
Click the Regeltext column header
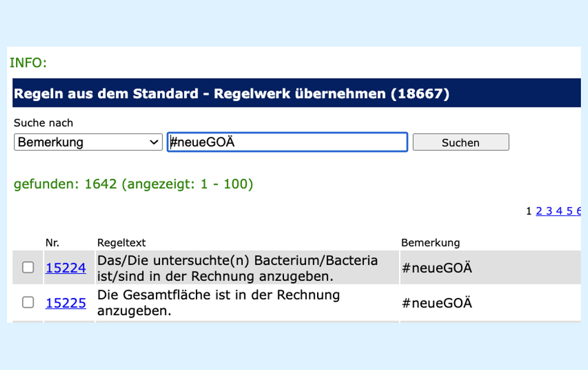122,243
